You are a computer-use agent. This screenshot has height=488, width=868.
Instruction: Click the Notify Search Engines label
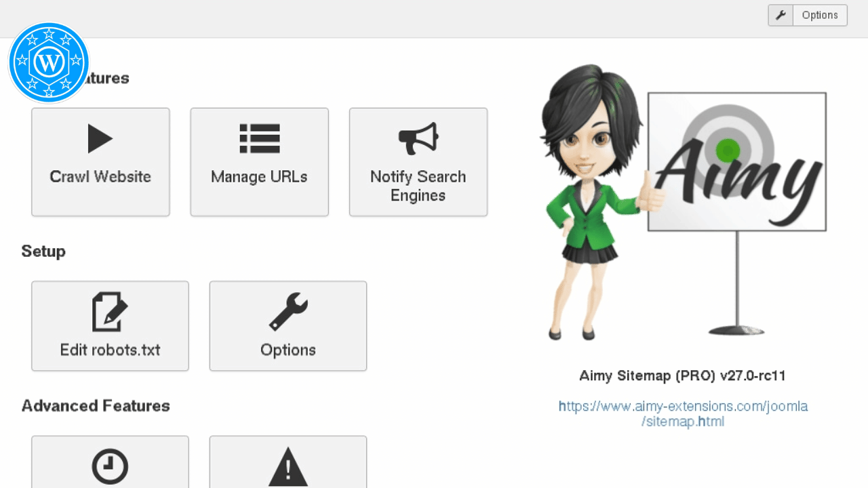tap(418, 186)
